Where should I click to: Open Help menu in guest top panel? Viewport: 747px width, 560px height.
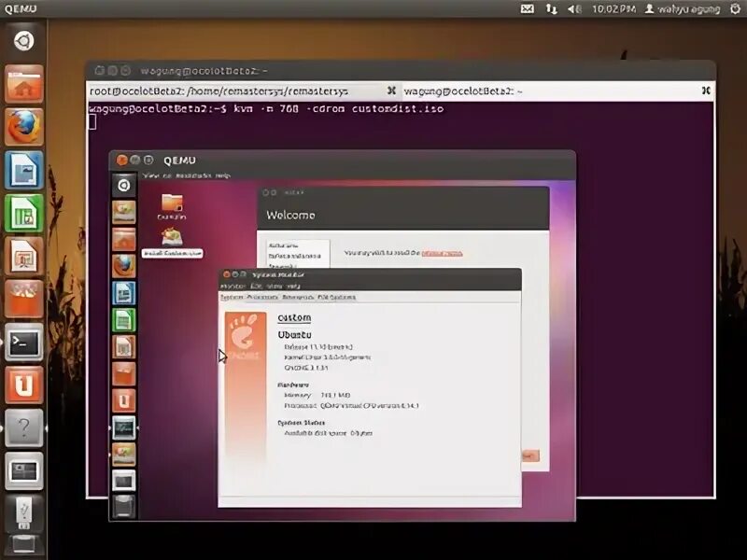click(x=222, y=175)
